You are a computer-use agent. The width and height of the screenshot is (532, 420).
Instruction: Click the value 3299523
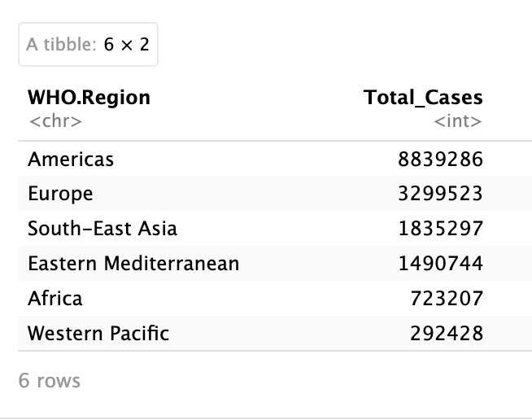[440, 194]
